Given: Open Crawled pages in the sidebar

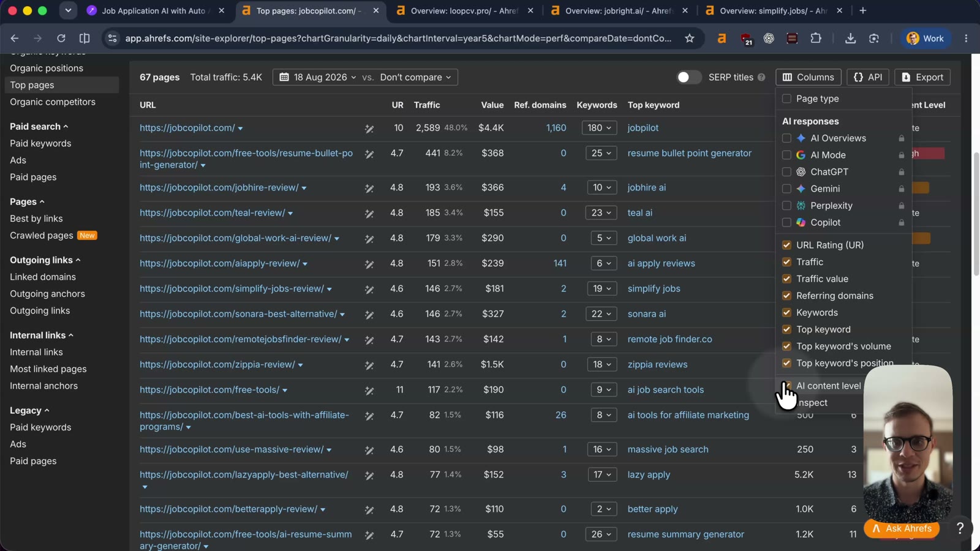Looking at the screenshot, I should click(42, 236).
